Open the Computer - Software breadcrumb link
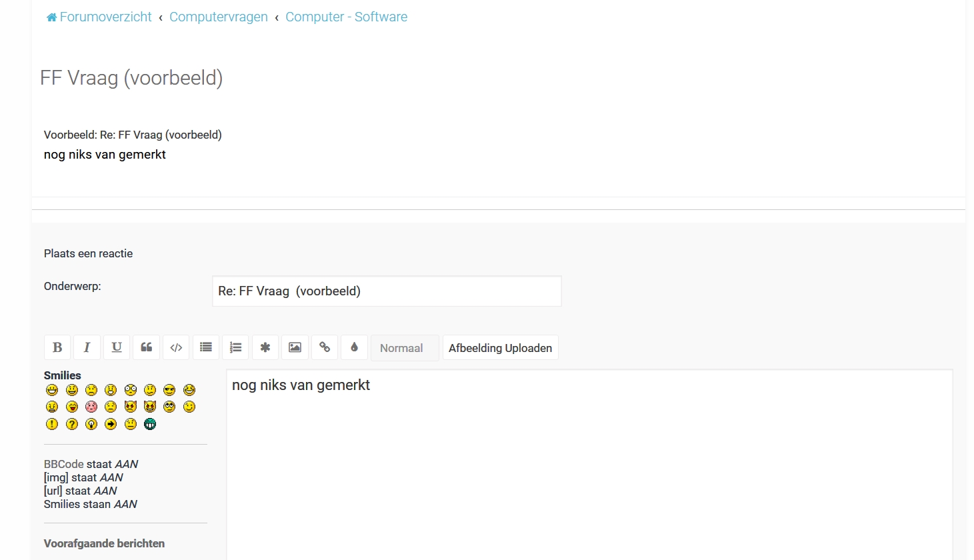The width and height of the screenshot is (974, 560). click(x=346, y=17)
